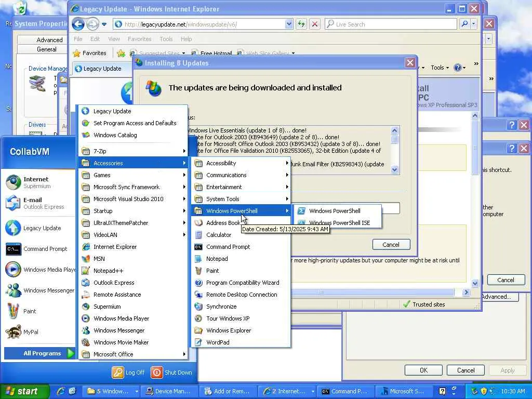Click the Trusted sites status indicator
532x399 pixels.
pyautogui.click(x=424, y=304)
